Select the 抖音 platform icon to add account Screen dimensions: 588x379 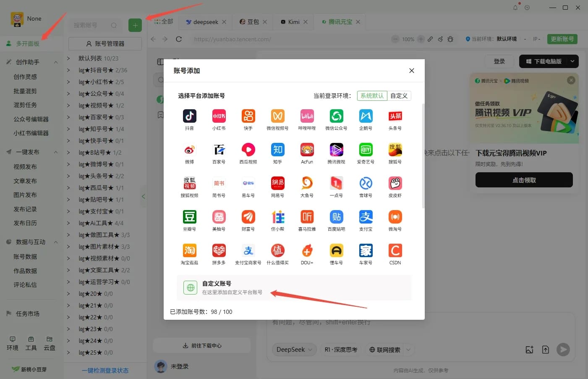click(x=189, y=116)
